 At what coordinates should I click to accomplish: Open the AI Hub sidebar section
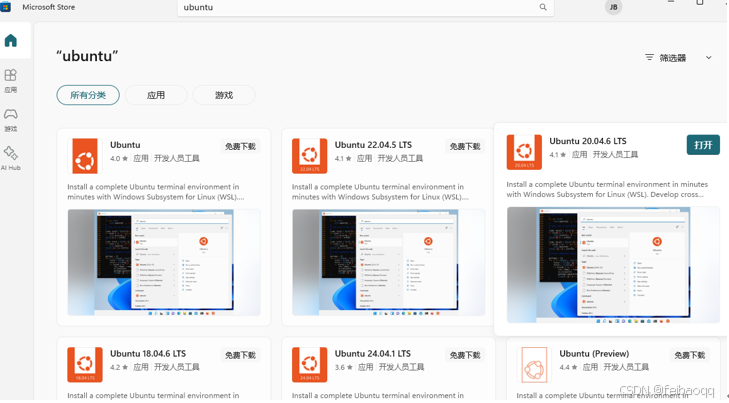pos(11,159)
